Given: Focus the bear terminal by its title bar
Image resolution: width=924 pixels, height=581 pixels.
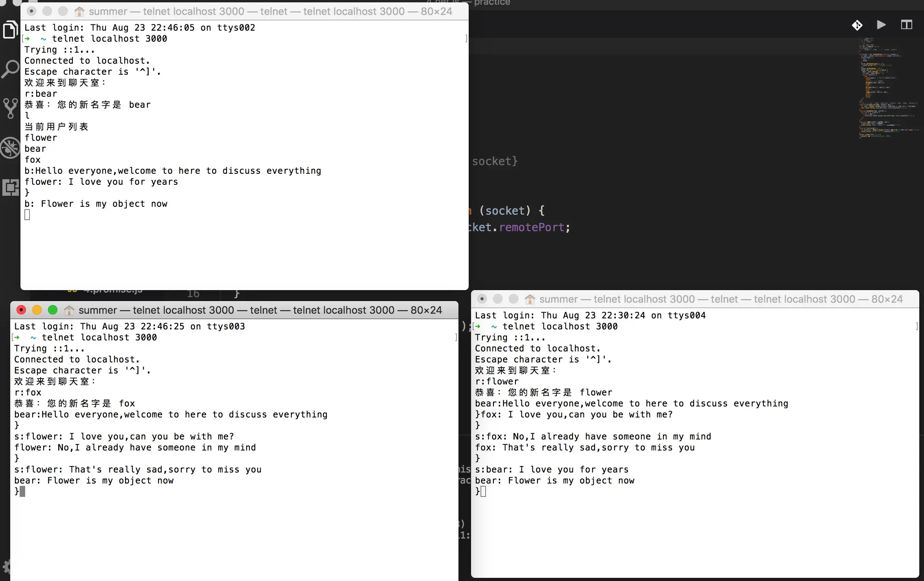Looking at the screenshot, I should (x=271, y=11).
